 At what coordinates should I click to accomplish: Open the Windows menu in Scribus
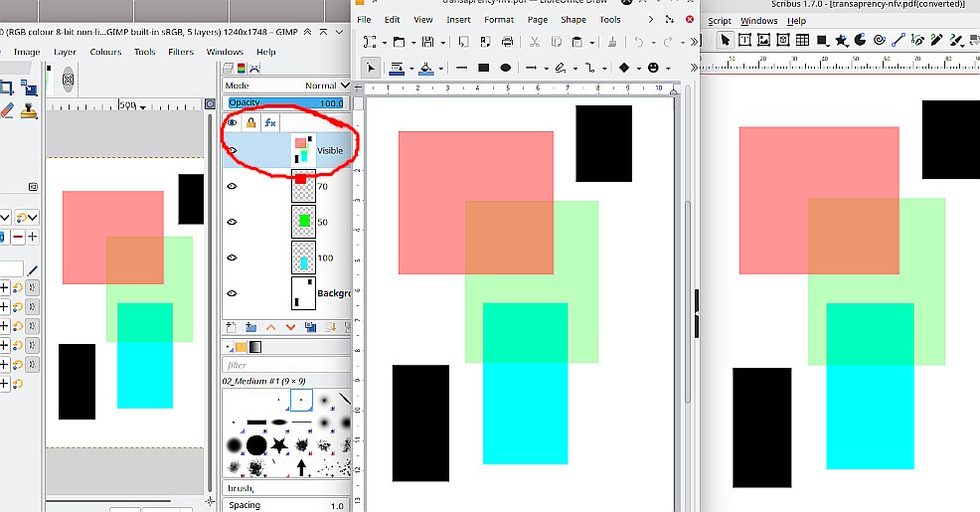click(x=758, y=21)
